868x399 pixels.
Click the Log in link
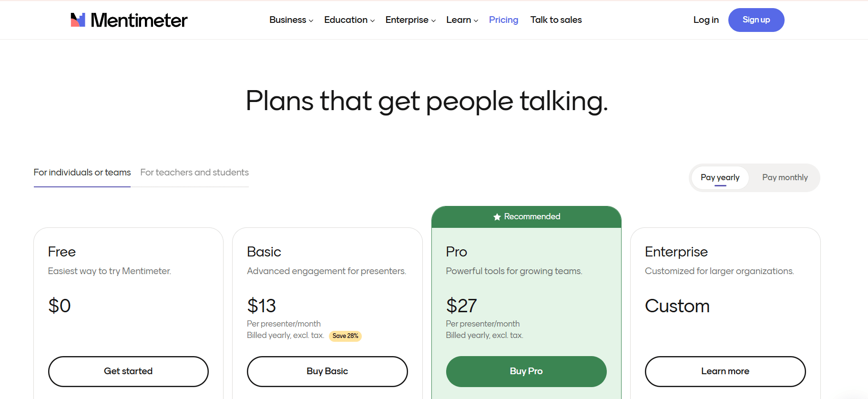tap(705, 20)
